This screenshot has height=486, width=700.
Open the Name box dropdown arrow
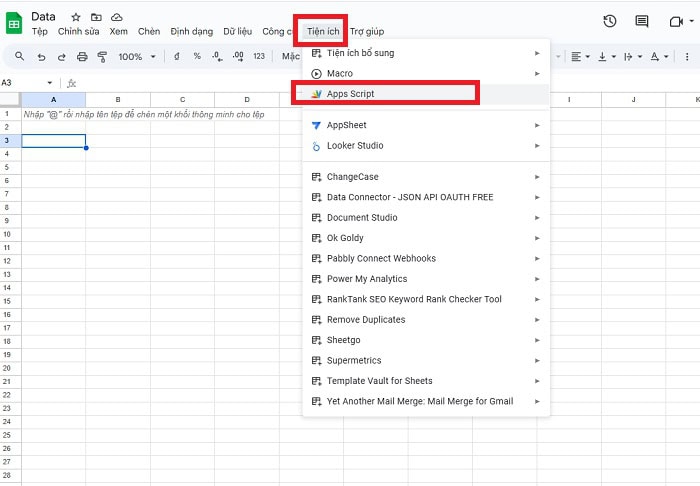51,82
